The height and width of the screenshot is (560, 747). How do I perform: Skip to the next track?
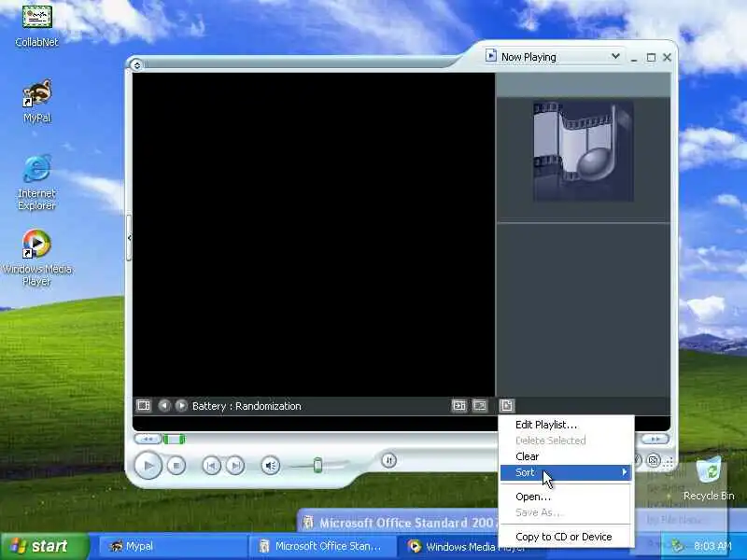[x=235, y=465]
